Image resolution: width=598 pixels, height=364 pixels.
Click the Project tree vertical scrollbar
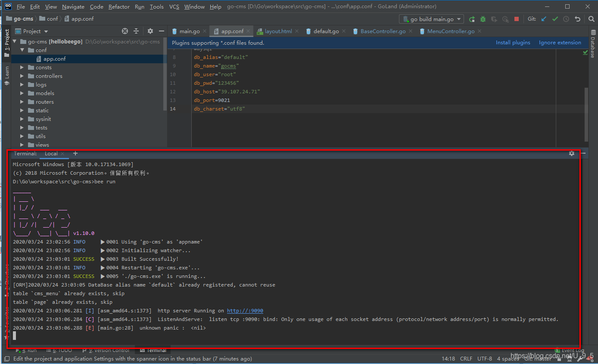pos(165,73)
